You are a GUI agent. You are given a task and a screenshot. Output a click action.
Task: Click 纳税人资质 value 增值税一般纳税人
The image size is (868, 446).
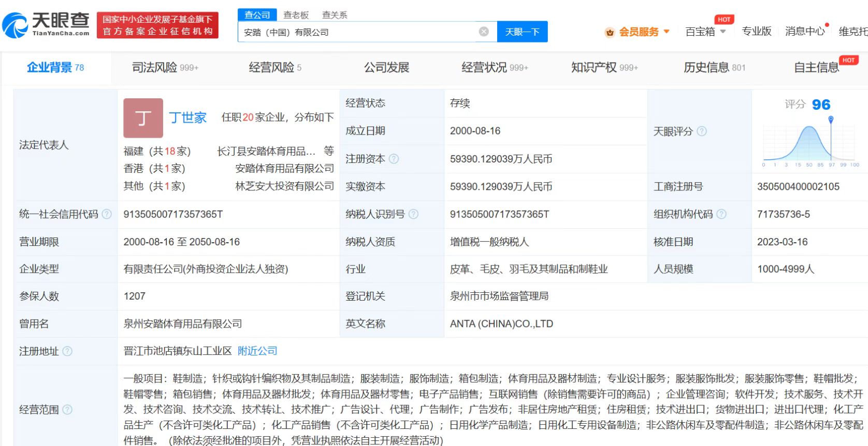pyautogui.click(x=489, y=242)
